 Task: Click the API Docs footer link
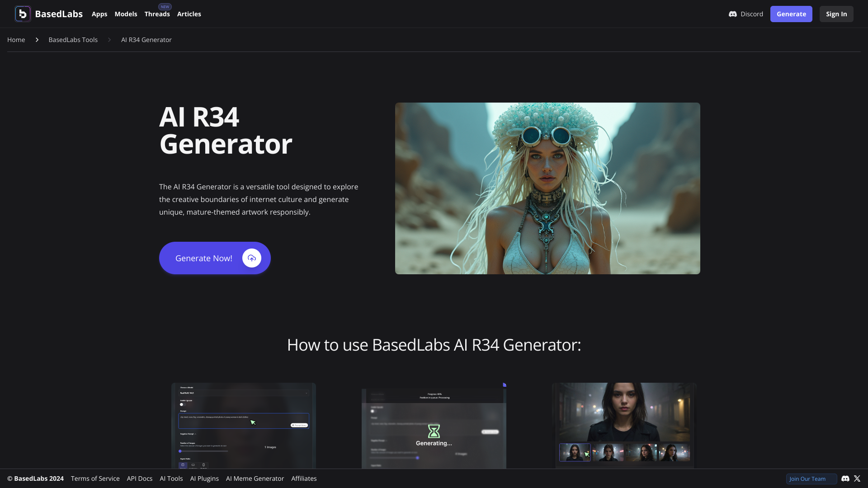(x=140, y=479)
